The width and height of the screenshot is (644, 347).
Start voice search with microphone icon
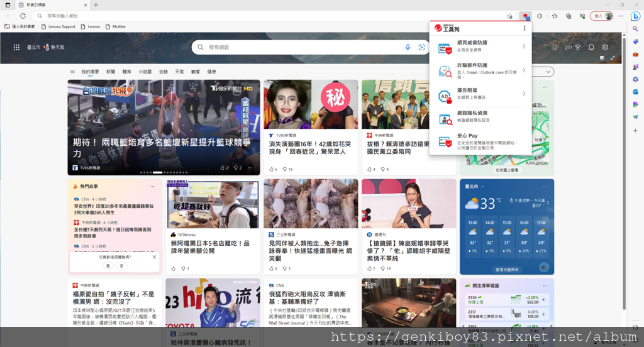(408, 47)
